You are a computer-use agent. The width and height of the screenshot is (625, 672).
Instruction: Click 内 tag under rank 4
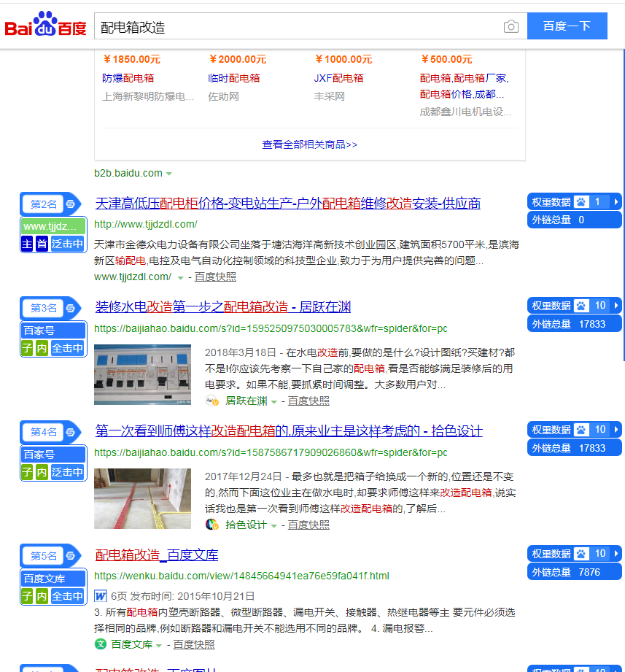(x=42, y=472)
